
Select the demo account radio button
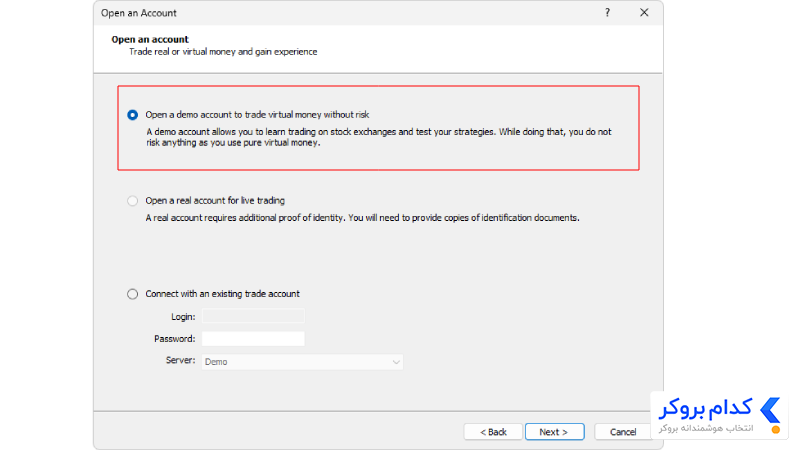pyautogui.click(x=133, y=115)
